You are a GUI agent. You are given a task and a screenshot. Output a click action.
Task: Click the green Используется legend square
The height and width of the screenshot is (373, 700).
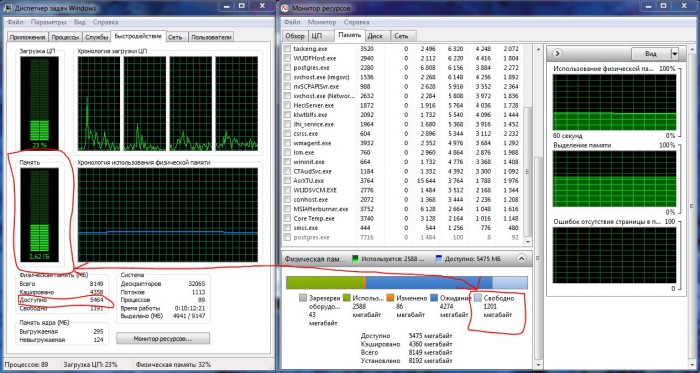coord(346,298)
